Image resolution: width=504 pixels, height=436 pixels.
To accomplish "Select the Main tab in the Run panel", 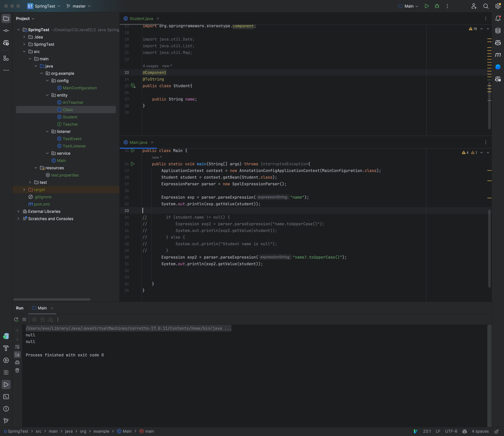I will (x=42, y=308).
